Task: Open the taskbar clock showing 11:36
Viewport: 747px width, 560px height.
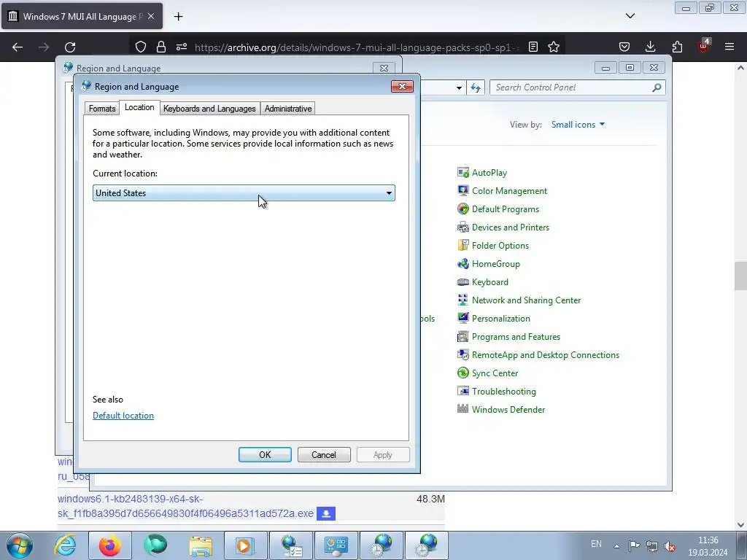Action: tap(708, 546)
